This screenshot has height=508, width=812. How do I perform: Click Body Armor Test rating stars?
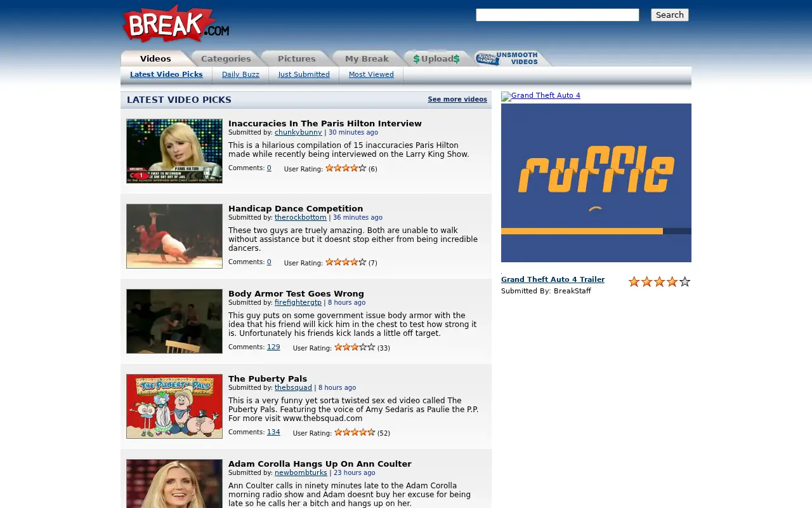355,347
